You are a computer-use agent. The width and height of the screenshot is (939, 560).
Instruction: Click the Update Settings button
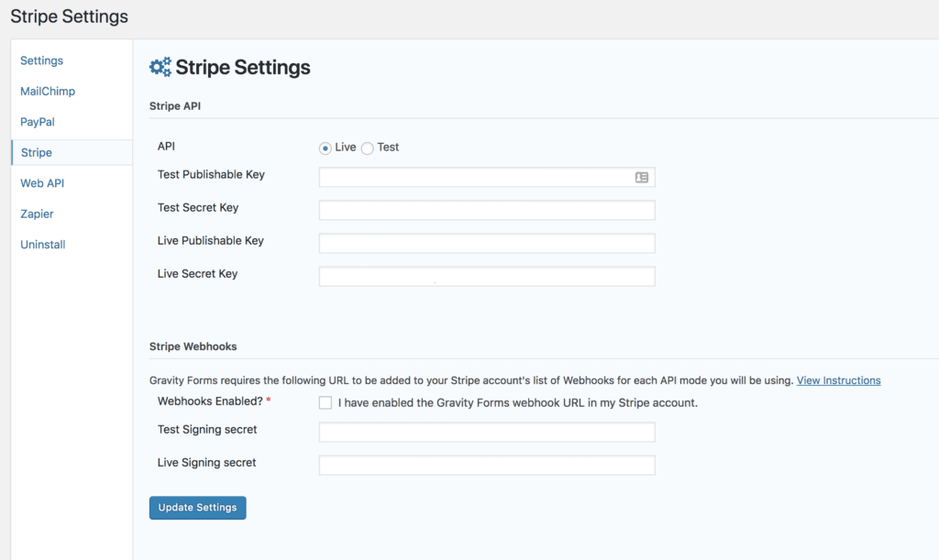[x=198, y=508]
